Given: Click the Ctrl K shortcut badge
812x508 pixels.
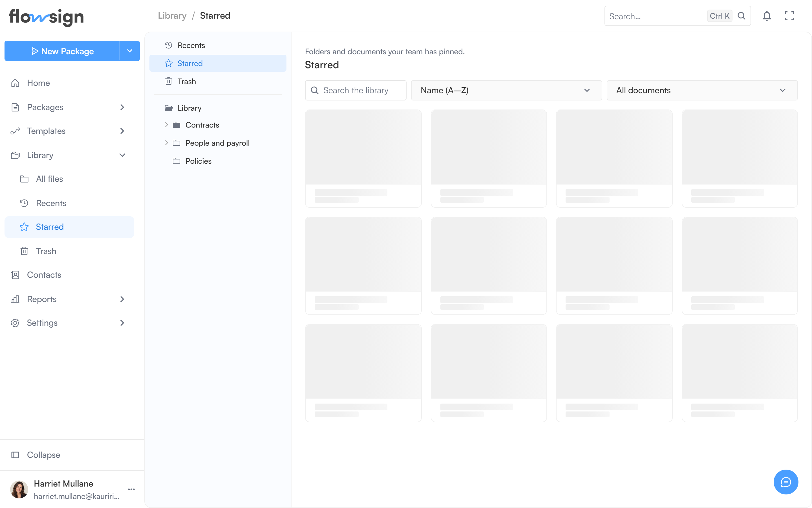Looking at the screenshot, I should (720, 16).
